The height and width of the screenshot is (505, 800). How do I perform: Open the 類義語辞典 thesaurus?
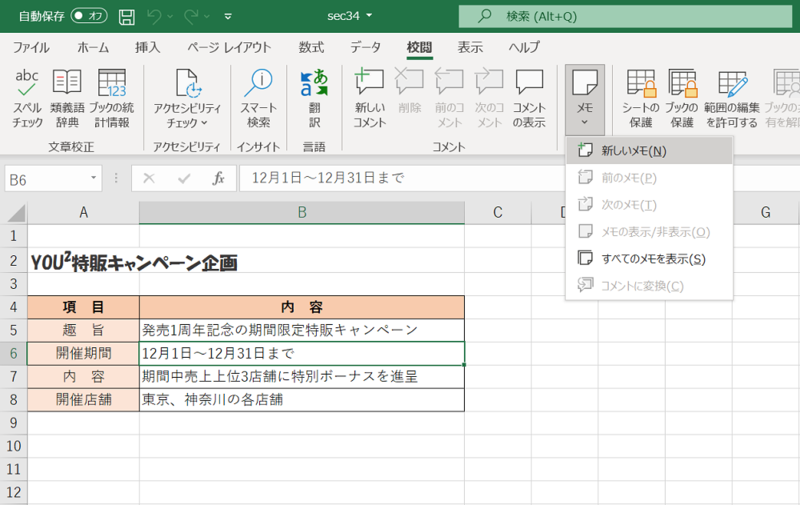[67, 98]
